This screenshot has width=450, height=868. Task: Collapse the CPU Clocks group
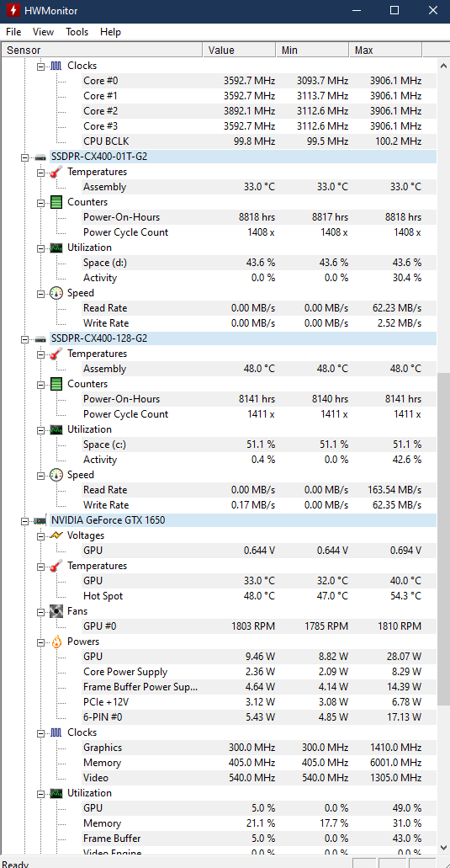40,66
